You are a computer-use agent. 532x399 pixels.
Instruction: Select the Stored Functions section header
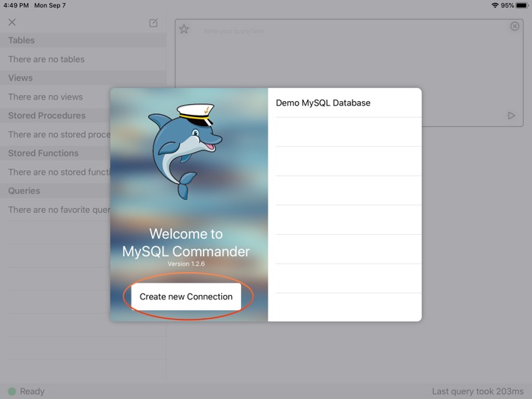pyautogui.click(x=55, y=154)
